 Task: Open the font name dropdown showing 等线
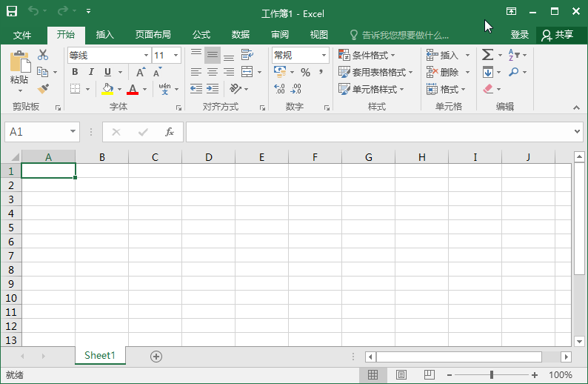109,56
